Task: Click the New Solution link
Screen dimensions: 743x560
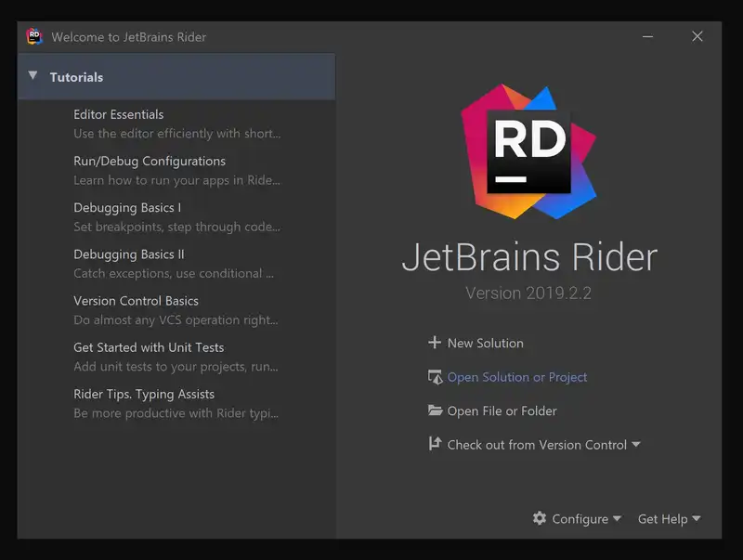Action: tap(485, 343)
